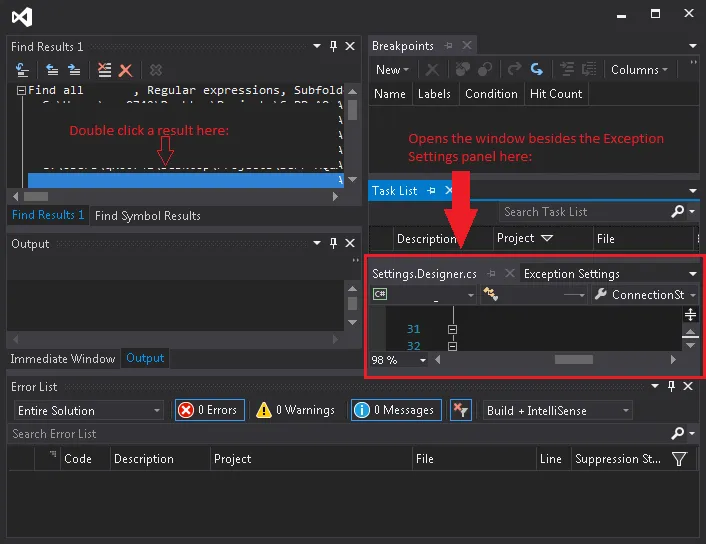Close the Output panel
This screenshot has width=706, height=544.
point(350,243)
